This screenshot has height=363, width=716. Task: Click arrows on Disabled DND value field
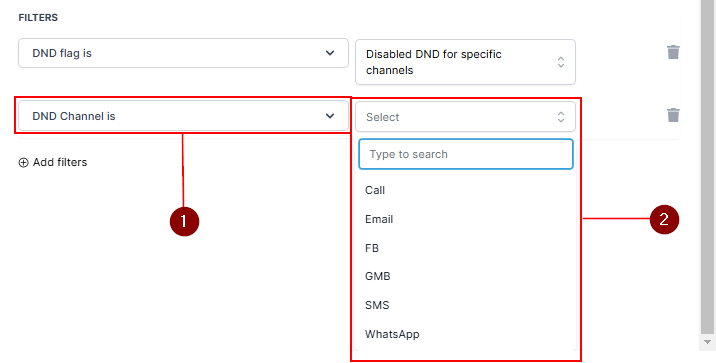click(x=561, y=62)
